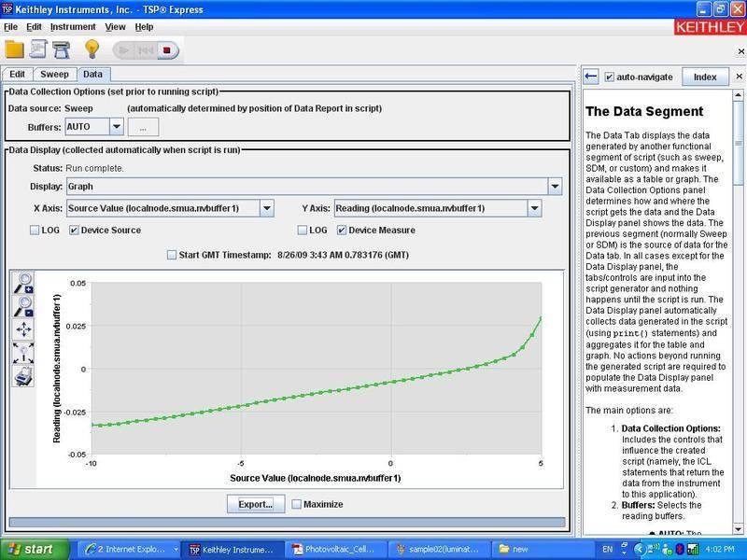
Task: Click the yellow folder open icon
Action: point(14,49)
